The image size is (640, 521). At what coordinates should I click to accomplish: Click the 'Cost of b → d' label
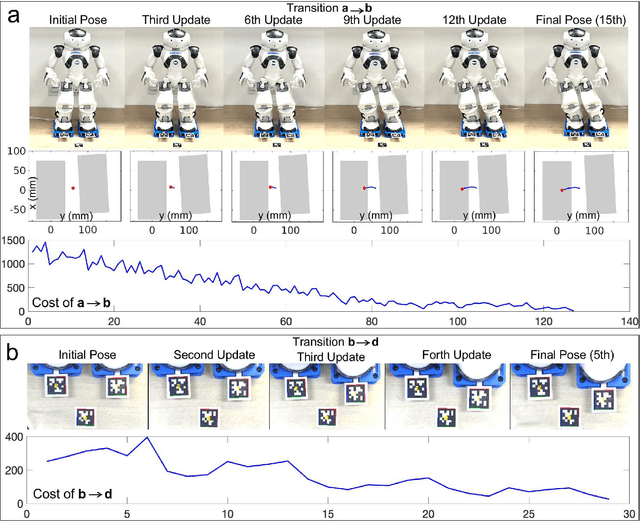tap(72, 494)
